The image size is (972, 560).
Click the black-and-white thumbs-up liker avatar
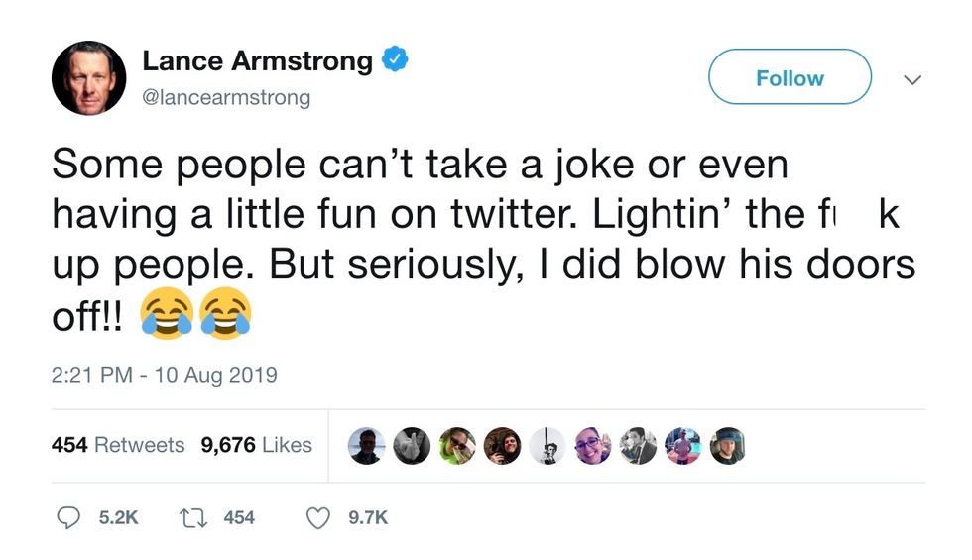tap(412, 447)
